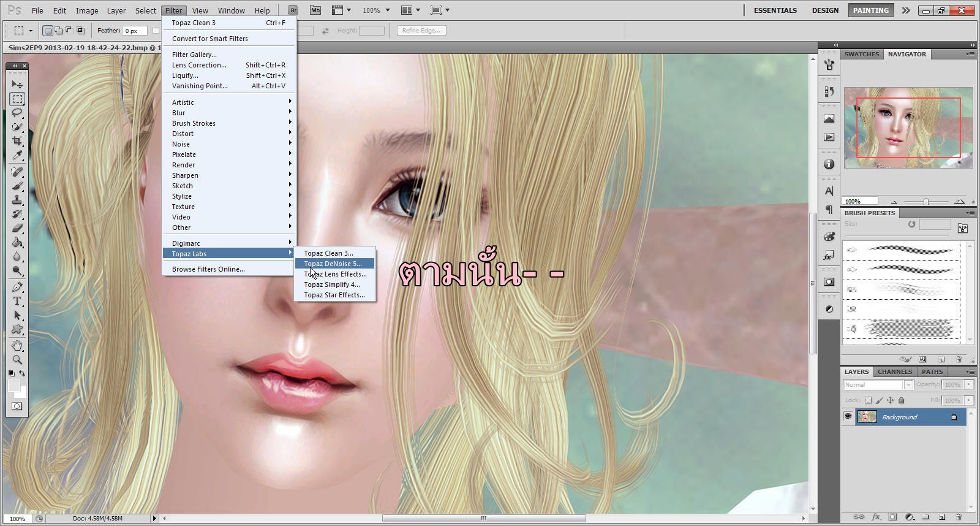
Task: Select the Horizontal Type tool
Action: pos(17,302)
